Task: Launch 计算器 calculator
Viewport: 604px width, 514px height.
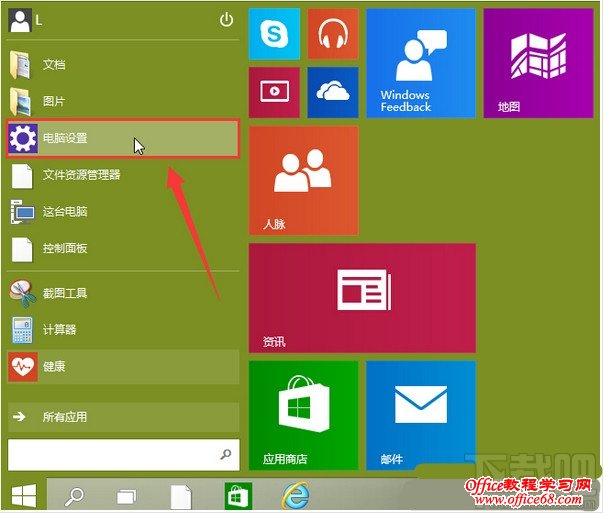Action: point(123,329)
